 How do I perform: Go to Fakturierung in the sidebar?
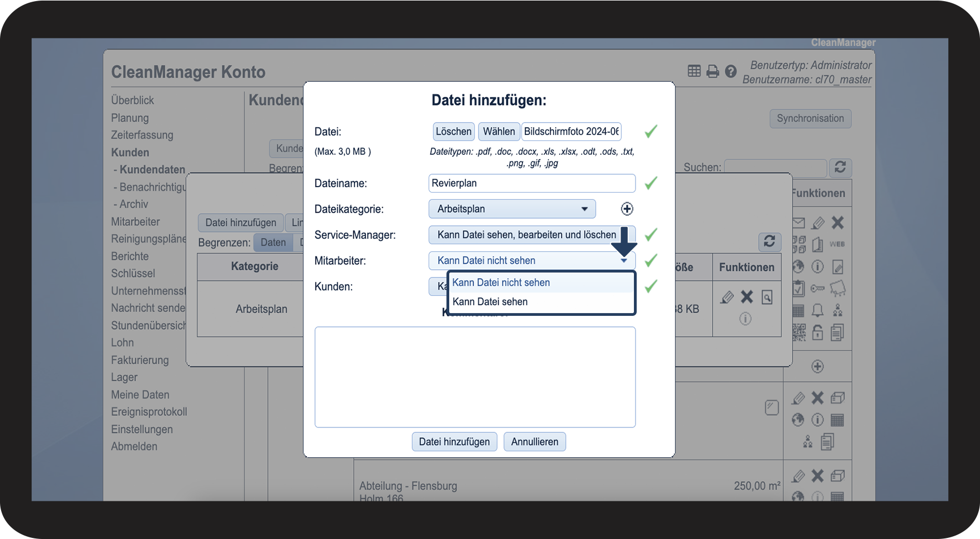140,360
